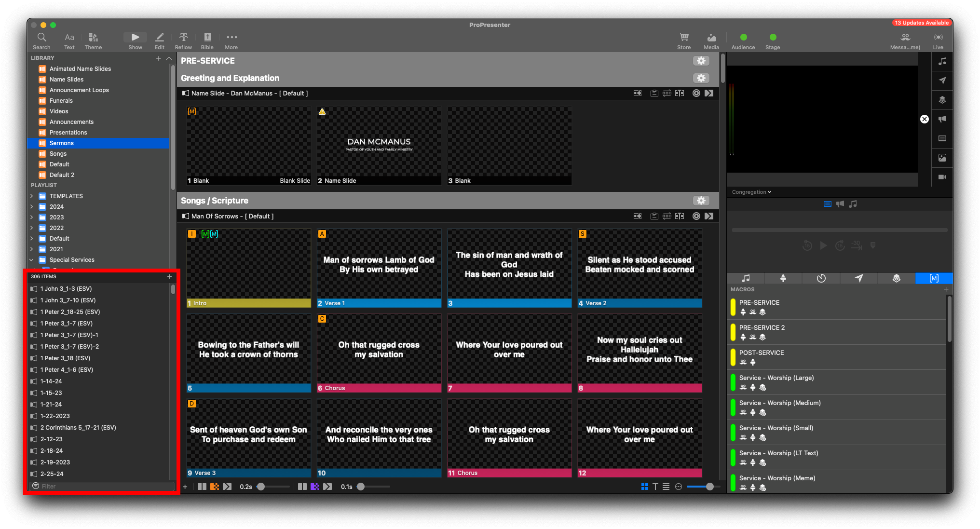Open the Store cart icon

tap(684, 38)
